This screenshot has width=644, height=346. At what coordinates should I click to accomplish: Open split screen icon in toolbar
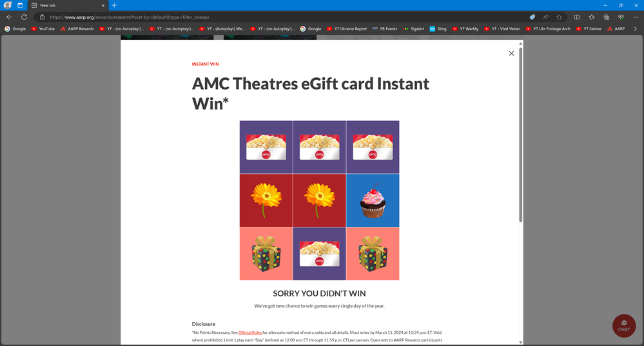coord(577,17)
